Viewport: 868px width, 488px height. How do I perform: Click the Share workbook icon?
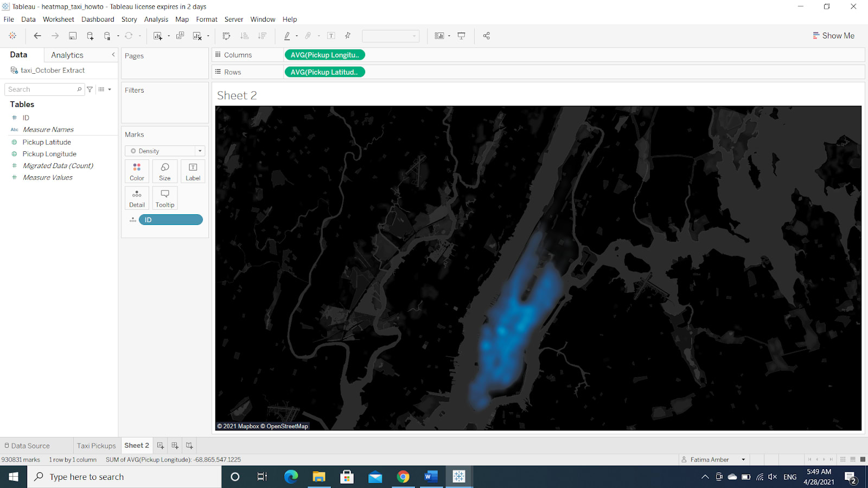click(487, 36)
